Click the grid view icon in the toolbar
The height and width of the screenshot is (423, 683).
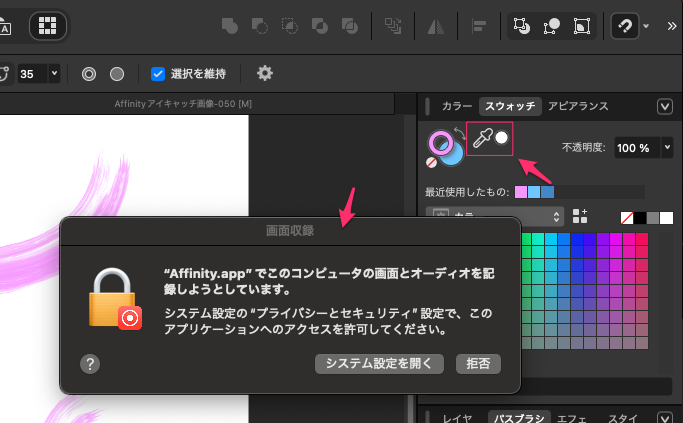pos(47,26)
